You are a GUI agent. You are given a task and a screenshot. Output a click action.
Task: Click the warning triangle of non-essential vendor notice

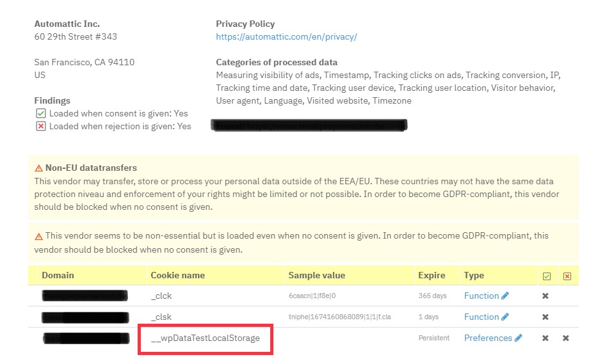(x=39, y=237)
